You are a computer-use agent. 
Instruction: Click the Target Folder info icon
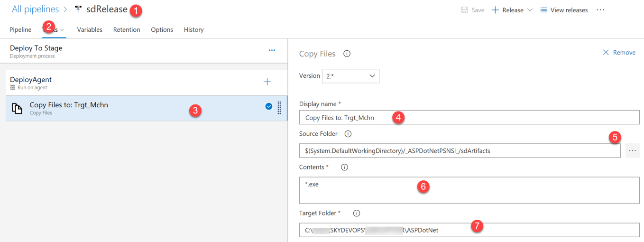point(357,213)
